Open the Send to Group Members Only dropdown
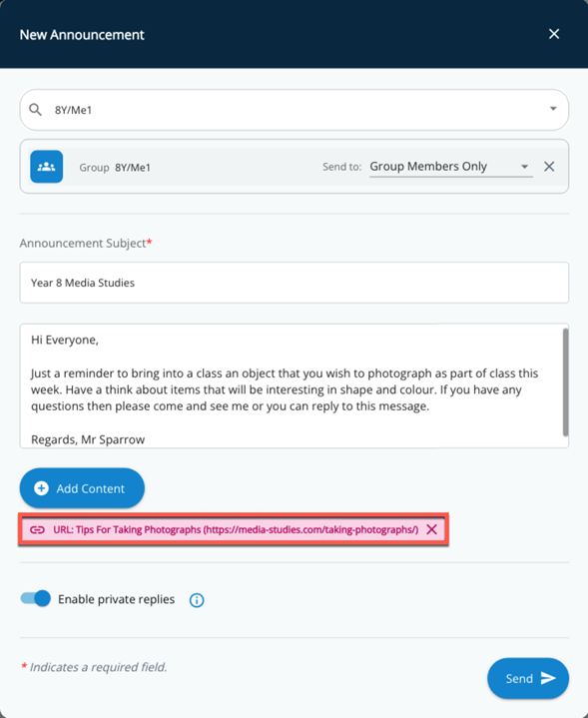 [451, 167]
